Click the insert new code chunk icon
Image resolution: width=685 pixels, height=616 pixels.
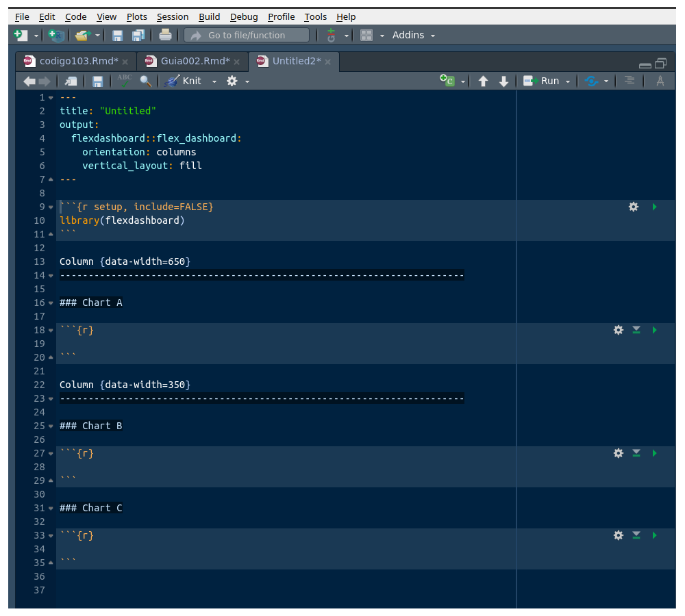click(447, 81)
